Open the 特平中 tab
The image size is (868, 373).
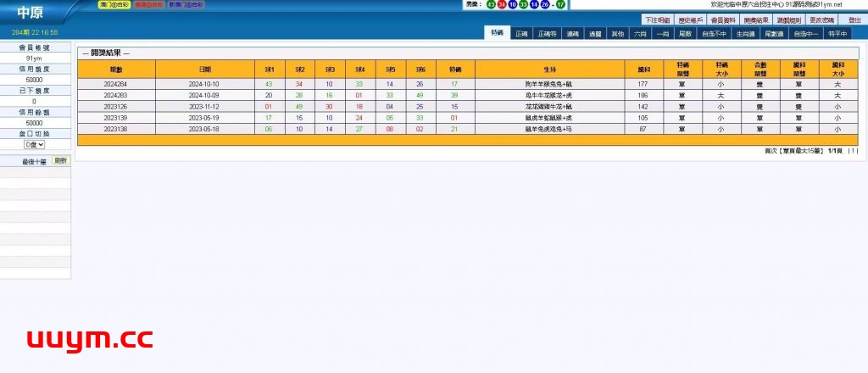[836, 34]
